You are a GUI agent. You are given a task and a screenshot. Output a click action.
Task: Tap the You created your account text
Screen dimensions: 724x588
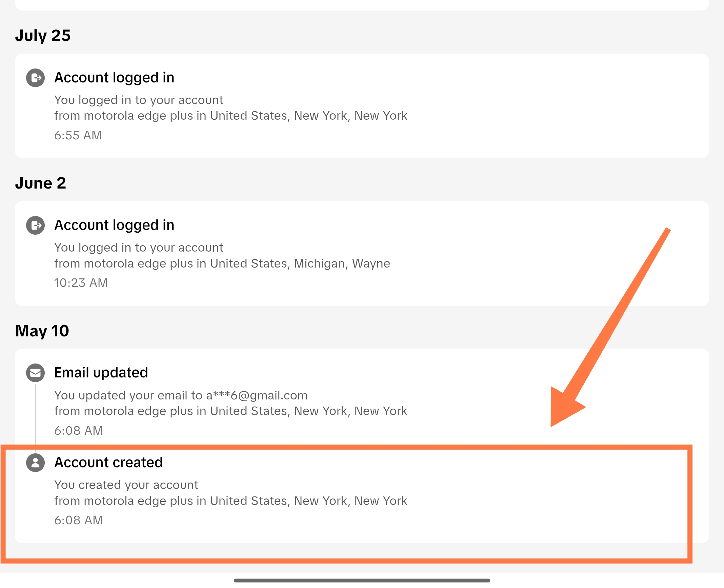[x=126, y=485]
